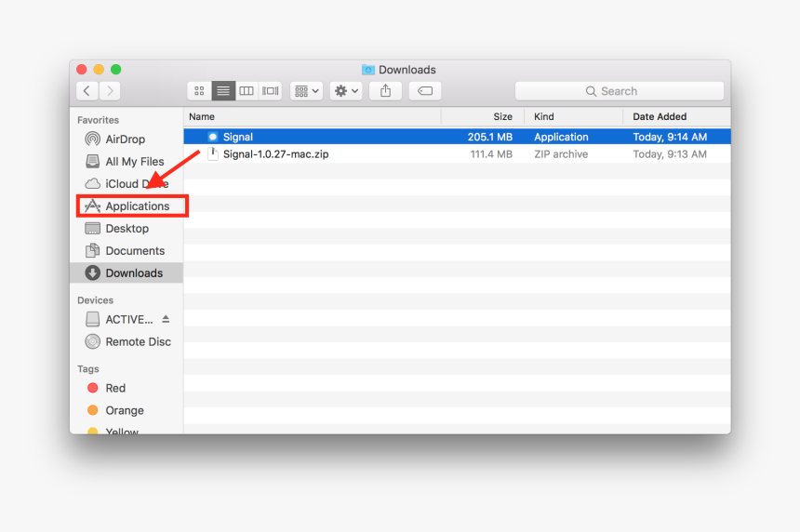Go back with the left chevron button
This screenshot has height=532, width=800.
coord(87,91)
